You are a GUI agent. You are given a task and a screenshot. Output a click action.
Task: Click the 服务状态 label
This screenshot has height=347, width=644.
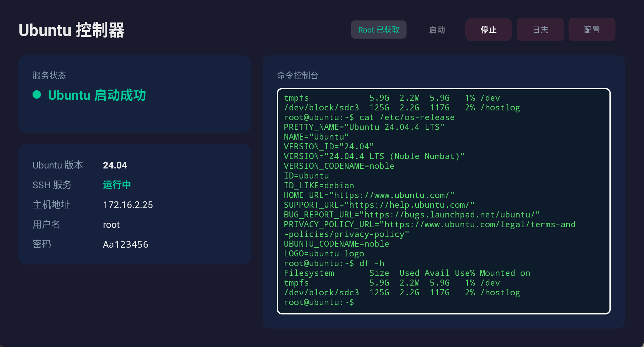coord(49,76)
